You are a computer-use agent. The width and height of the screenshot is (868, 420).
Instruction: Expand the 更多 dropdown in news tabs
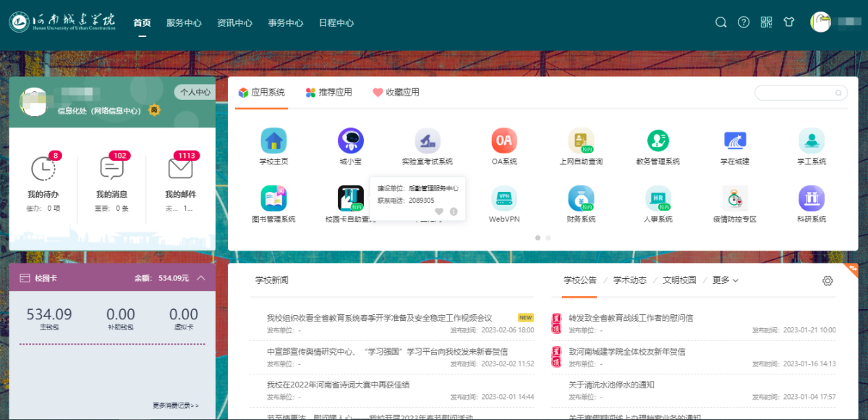726,280
